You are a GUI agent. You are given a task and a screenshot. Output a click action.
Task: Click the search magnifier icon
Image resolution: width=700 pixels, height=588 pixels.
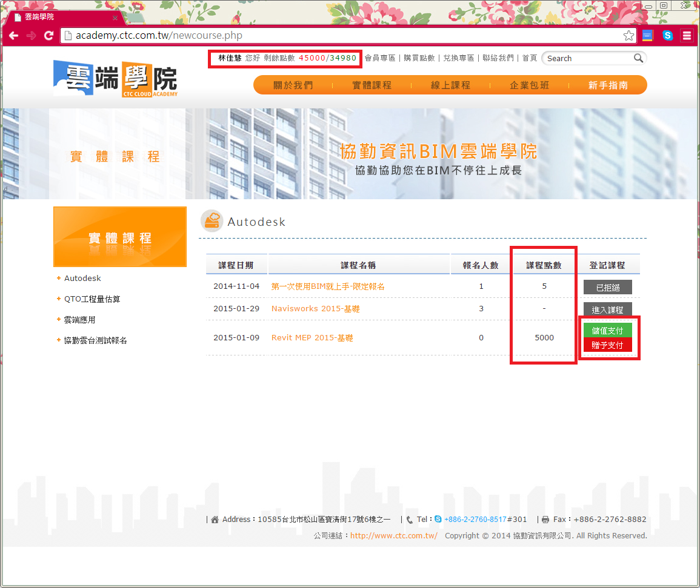pyautogui.click(x=638, y=58)
